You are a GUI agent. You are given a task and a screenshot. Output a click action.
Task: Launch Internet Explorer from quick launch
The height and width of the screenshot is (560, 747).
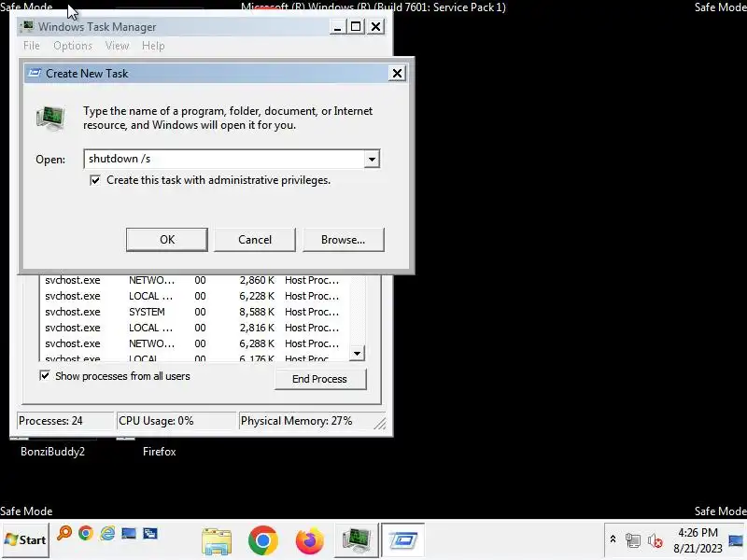[107, 533]
